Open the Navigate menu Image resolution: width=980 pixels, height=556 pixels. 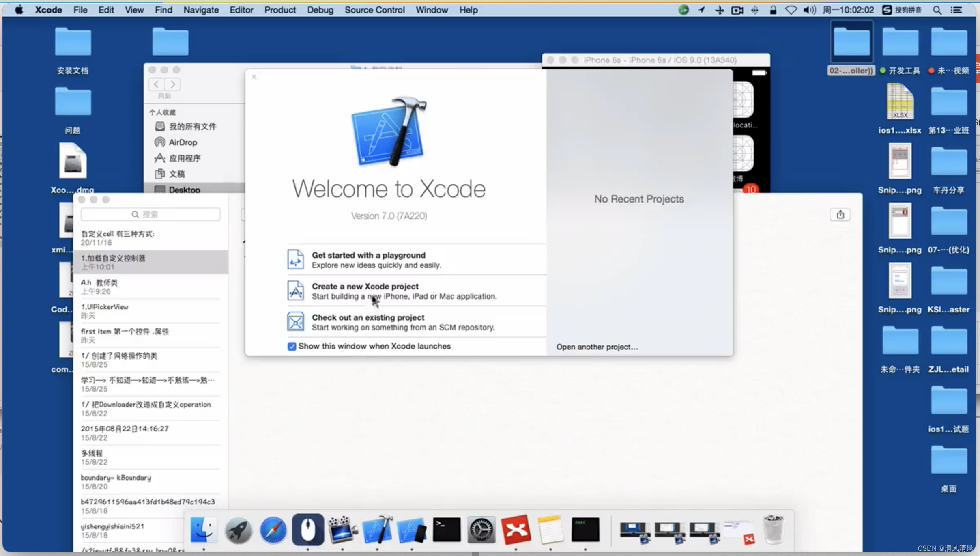point(201,10)
